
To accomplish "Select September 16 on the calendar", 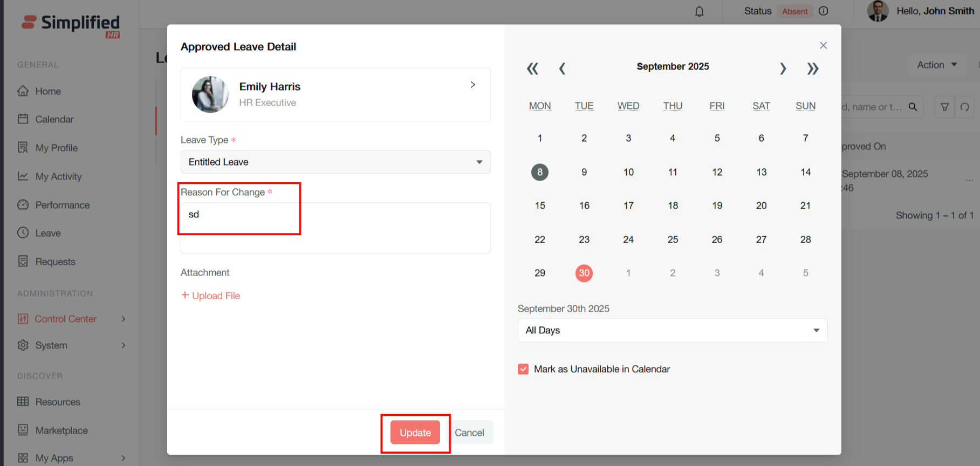I will (x=584, y=205).
